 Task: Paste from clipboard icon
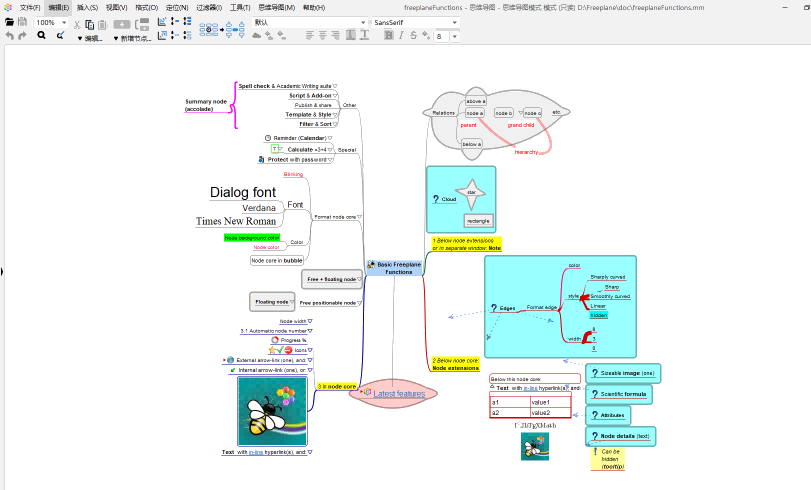click(102, 24)
